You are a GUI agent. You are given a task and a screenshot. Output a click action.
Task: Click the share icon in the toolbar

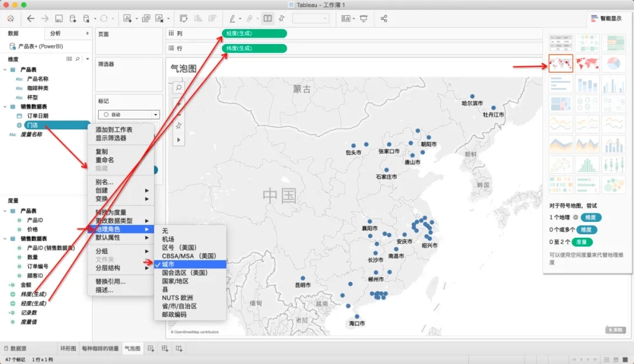point(384,18)
